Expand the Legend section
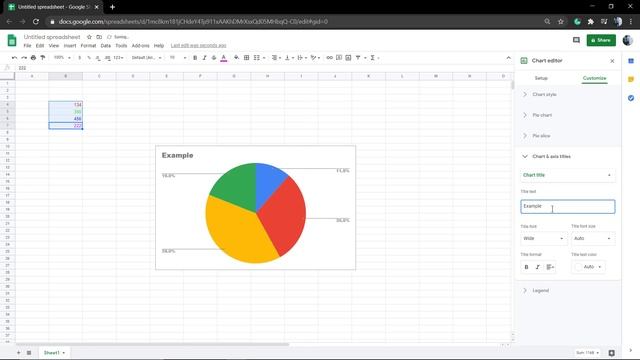 (568, 291)
